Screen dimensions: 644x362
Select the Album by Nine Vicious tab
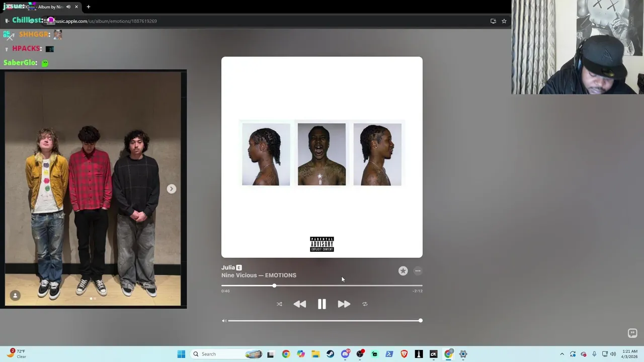41,7
